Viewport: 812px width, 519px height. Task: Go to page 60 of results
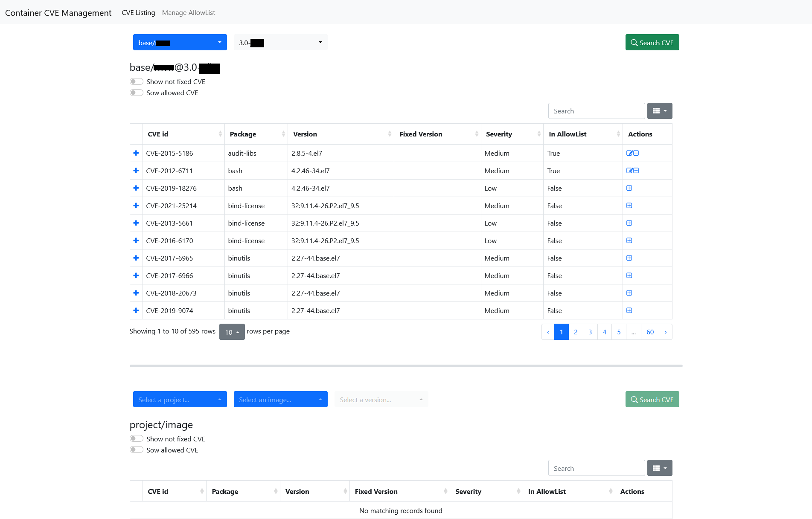[650, 331]
